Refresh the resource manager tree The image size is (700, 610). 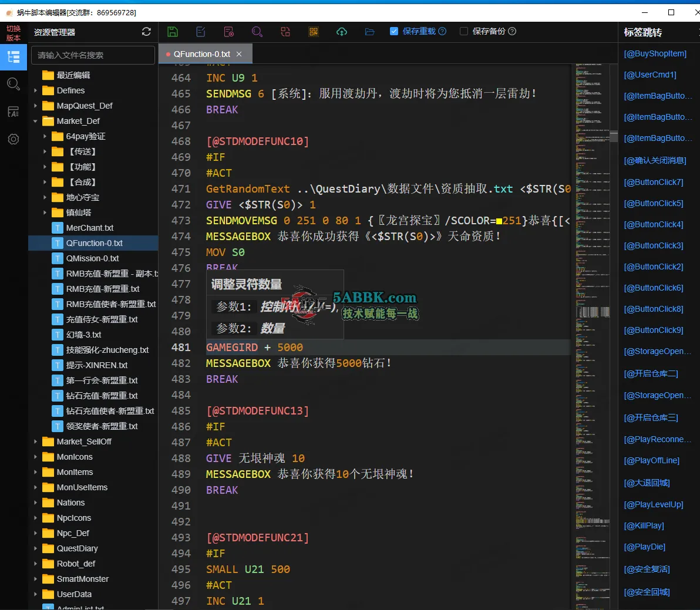[x=146, y=32]
